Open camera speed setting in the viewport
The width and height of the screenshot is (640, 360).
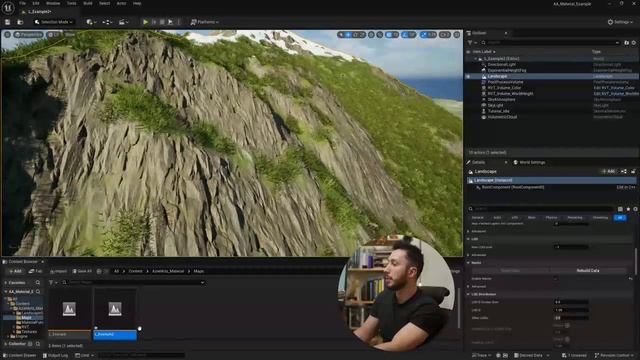click(445, 35)
